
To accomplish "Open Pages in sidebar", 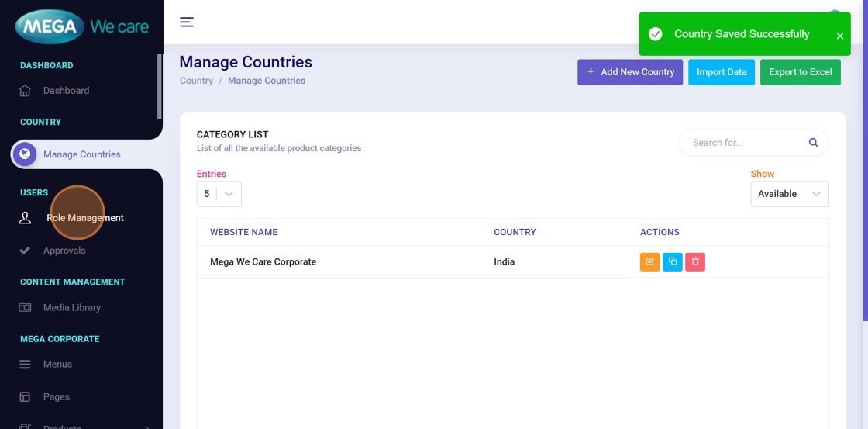I will (56, 397).
